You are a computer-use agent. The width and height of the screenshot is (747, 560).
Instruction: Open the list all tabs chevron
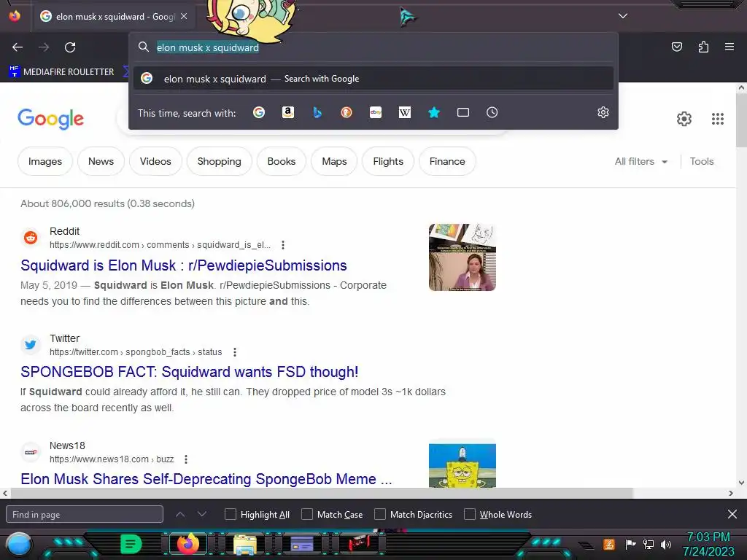click(x=623, y=16)
